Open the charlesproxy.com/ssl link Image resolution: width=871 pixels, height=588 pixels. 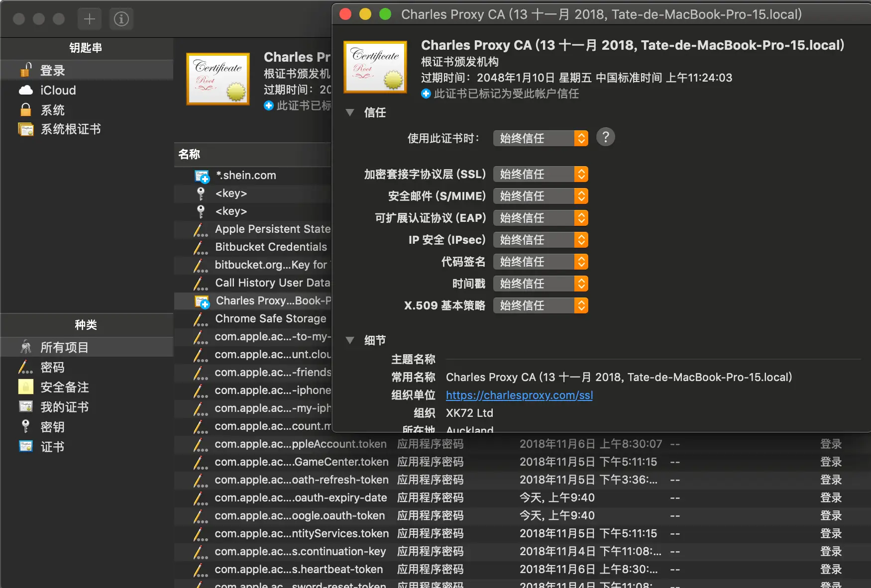pos(519,395)
